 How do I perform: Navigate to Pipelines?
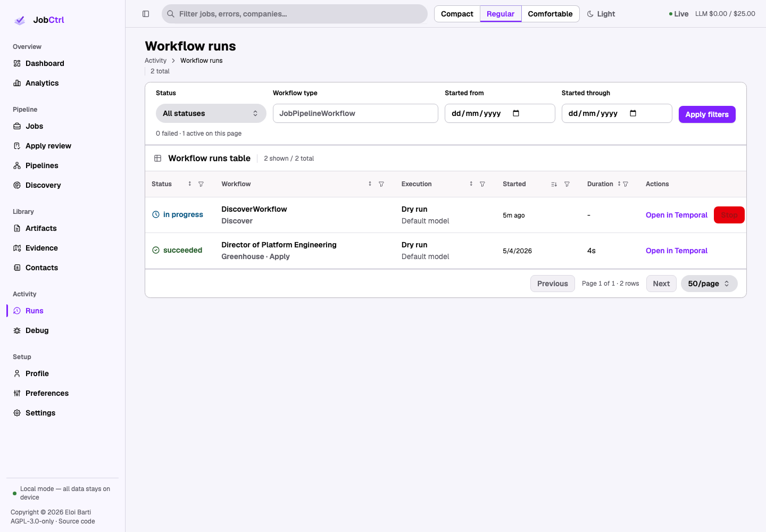coord(63,165)
